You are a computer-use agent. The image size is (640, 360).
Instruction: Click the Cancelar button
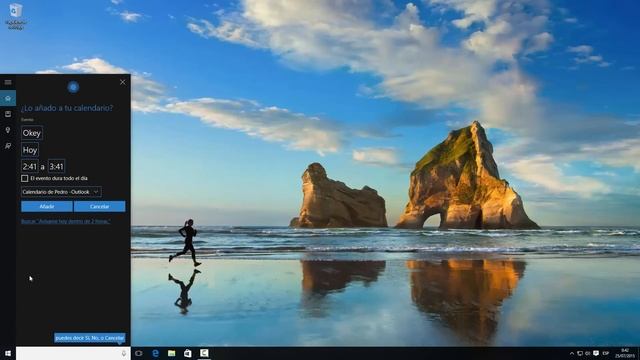click(100, 207)
